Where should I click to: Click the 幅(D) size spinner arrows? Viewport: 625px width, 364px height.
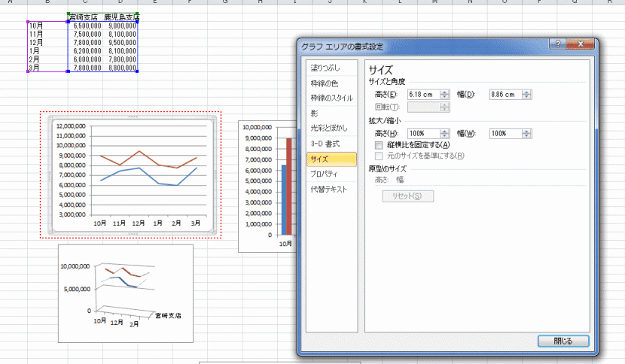coord(527,94)
